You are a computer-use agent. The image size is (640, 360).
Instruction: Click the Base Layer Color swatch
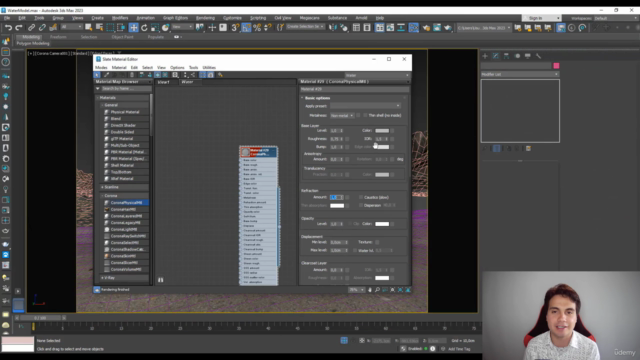coord(382,131)
